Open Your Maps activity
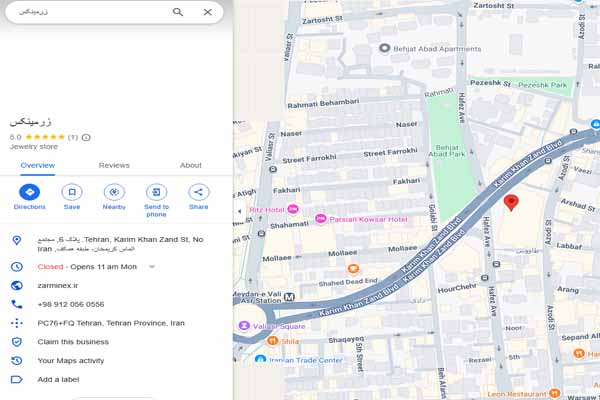Viewport: 600px width, 400px height. pyautogui.click(x=70, y=360)
